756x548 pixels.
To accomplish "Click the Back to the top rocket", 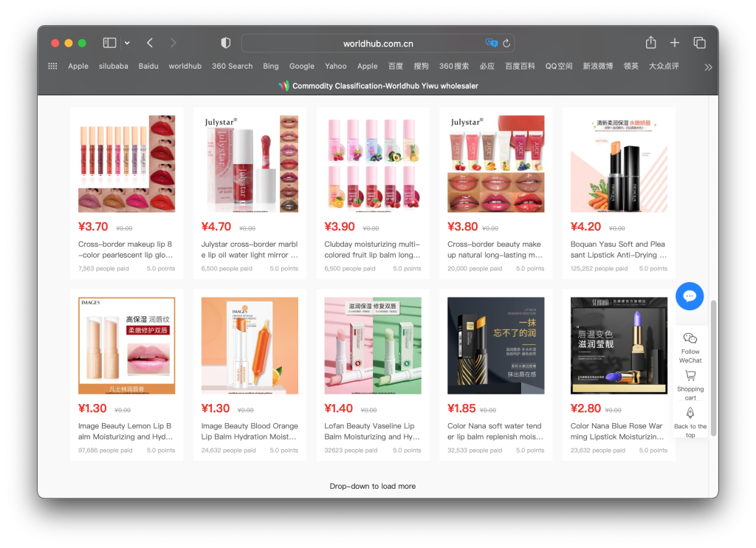I will (x=690, y=414).
